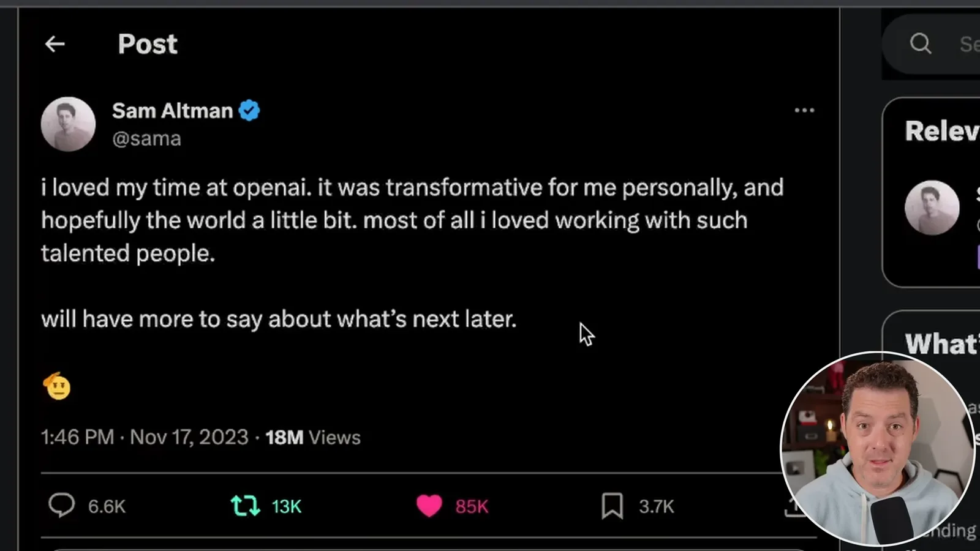This screenshot has width=980, height=551.
Task: Unlike the post via the pink heart
Action: pyautogui.click(x=429, y=506)
